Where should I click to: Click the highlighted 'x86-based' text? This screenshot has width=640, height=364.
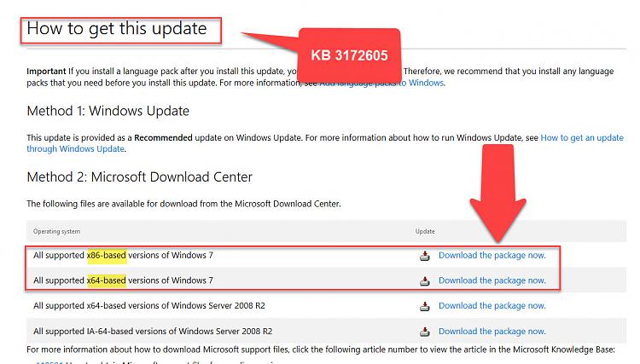pos(107,255)
